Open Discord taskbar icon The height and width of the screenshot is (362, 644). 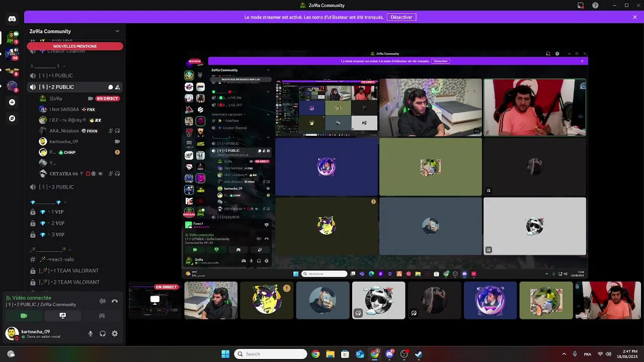click(389, 354)
